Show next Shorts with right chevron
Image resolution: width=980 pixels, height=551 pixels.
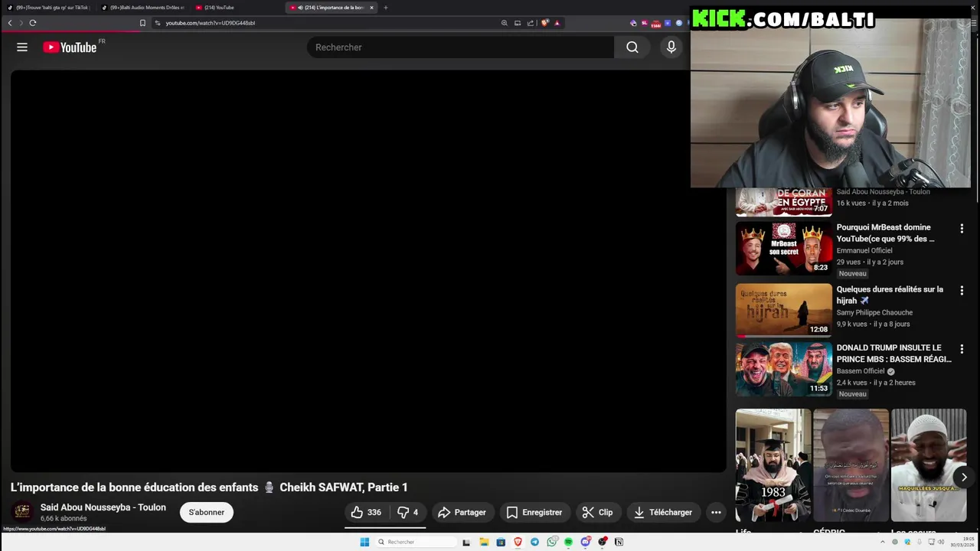(x=964, y=477)
